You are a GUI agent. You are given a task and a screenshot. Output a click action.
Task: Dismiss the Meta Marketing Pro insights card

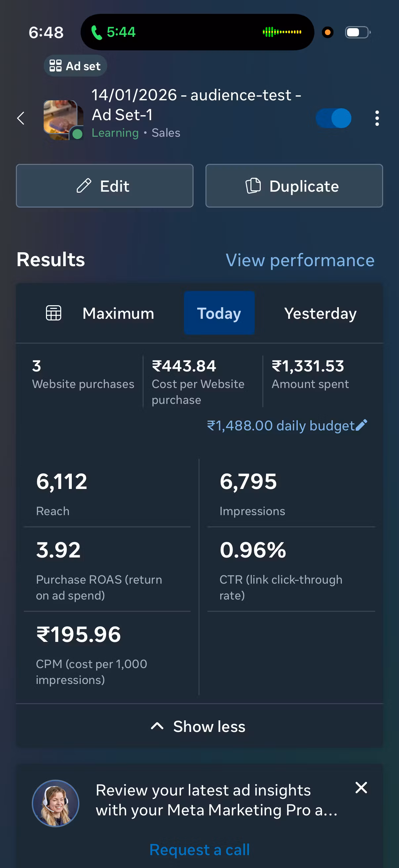(x=361, y=788)
